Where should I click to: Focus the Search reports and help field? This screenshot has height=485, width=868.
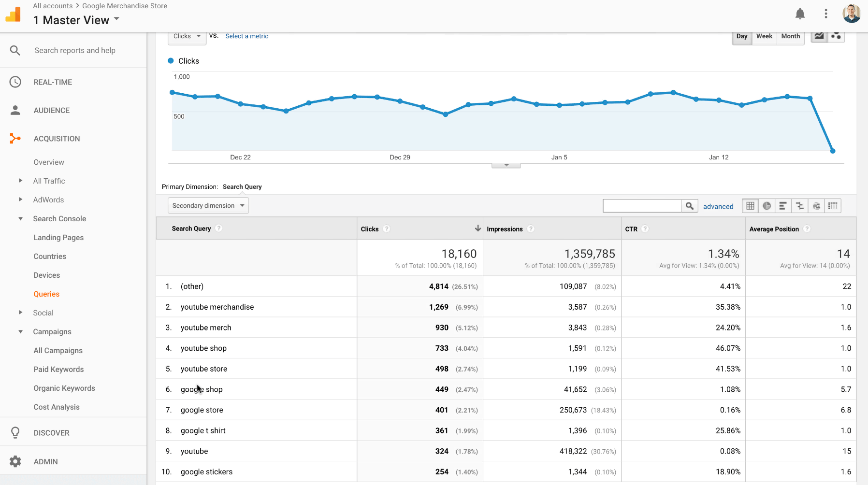click(75, 50)
